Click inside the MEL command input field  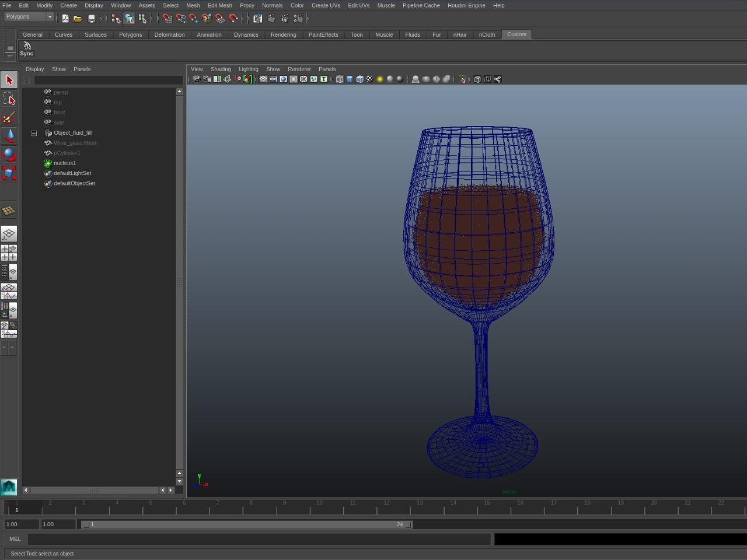[257, 538]
